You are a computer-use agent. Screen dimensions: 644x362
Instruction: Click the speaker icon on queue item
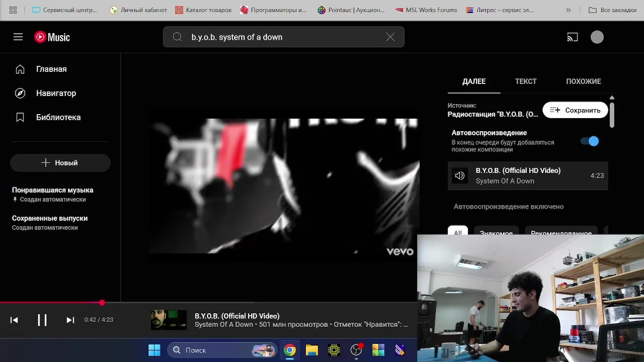[460, 175]
